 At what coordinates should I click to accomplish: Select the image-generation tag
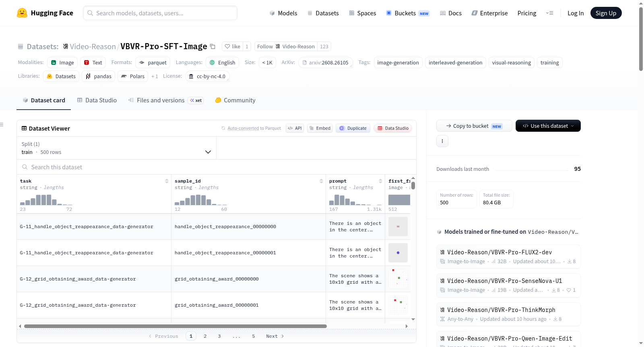[398, 62]
